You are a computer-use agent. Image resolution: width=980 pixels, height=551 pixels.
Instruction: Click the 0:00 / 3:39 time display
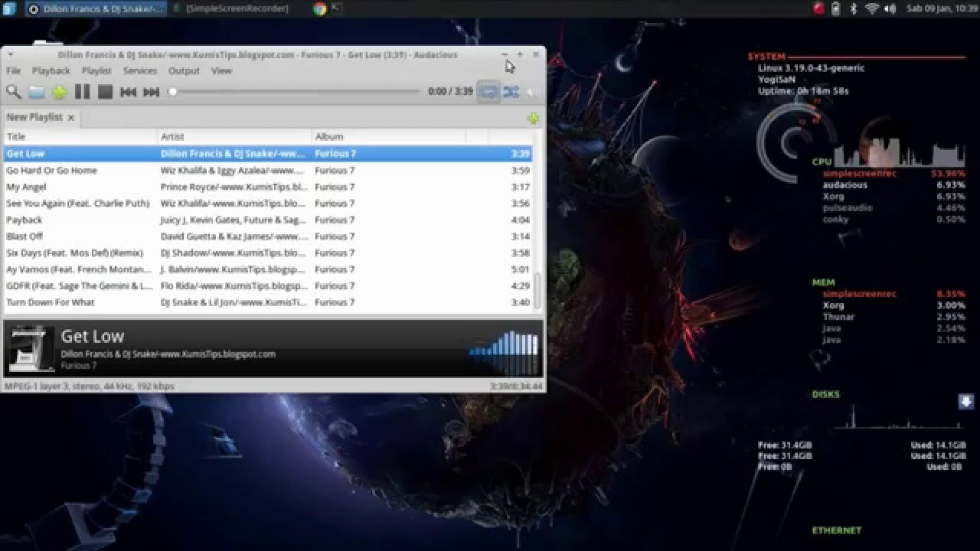point(450,92)
